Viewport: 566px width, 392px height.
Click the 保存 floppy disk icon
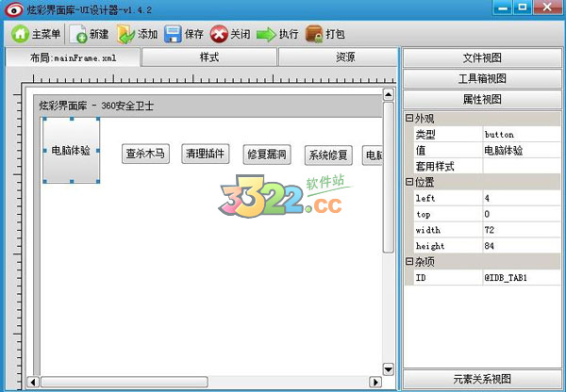click(173, 34)
